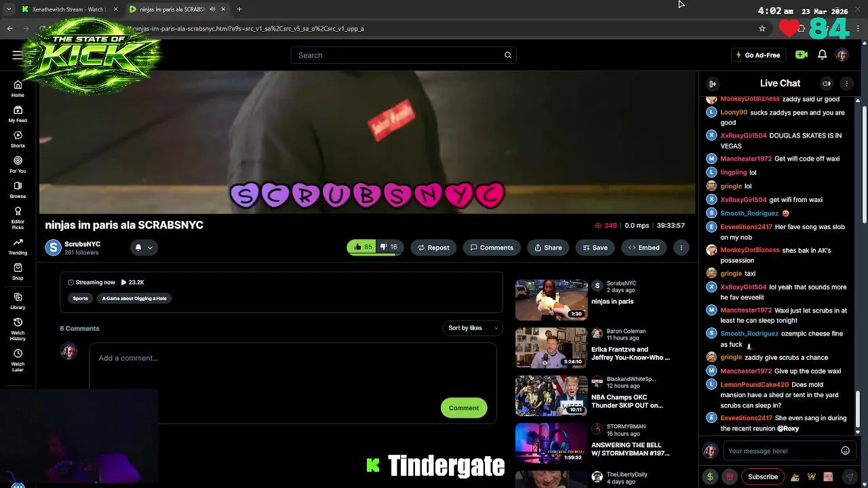Open the Shop sidebar icon
The height and width of the screenshot is (488, 868).
tap(18, 272)
